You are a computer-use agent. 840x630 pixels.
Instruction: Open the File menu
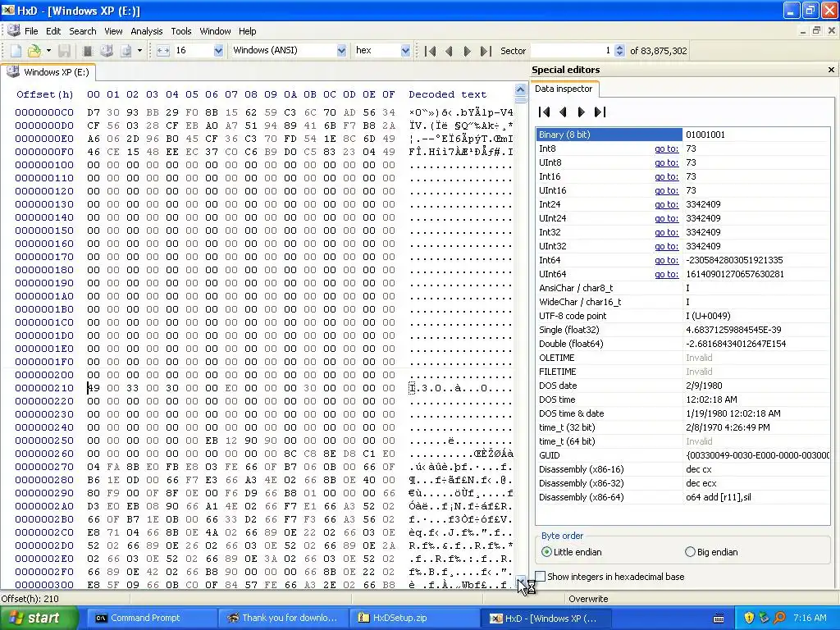point(31,31)
